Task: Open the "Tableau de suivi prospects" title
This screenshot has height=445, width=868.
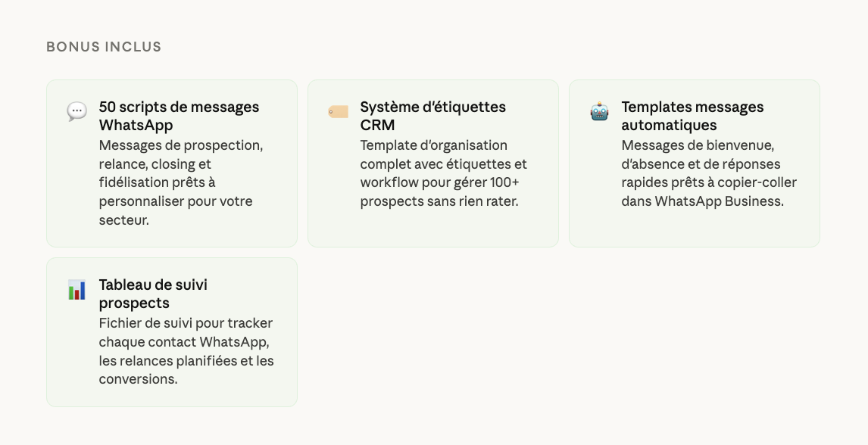Action: click(153, 294)
